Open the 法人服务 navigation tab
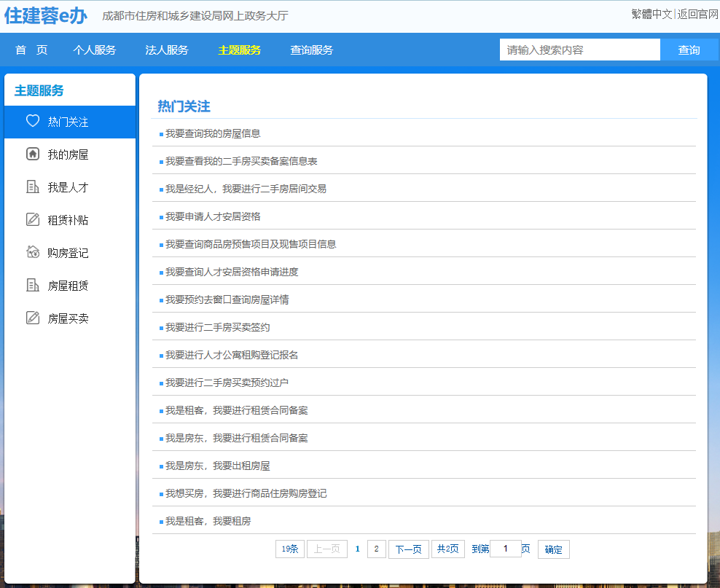This screenshot has width=720, height=588. 167,50
